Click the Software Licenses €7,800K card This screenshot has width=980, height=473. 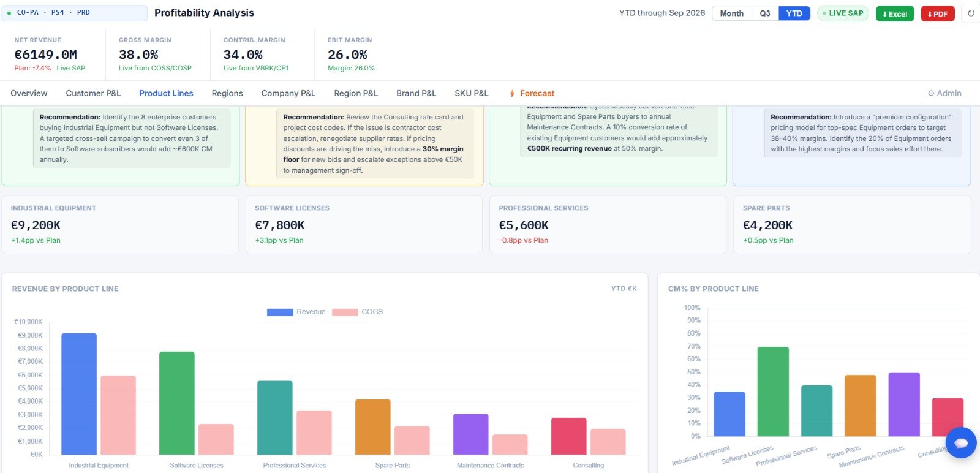coord(364,225)
